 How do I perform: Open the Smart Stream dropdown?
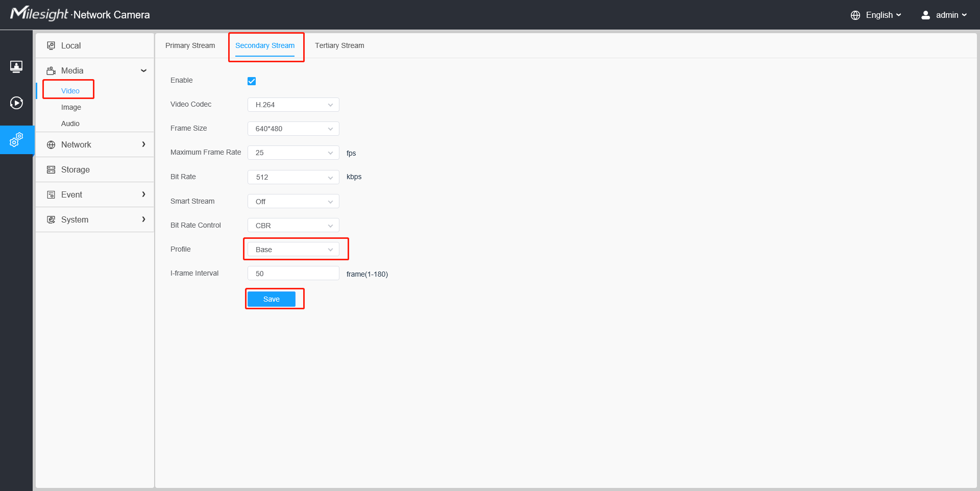293,202
